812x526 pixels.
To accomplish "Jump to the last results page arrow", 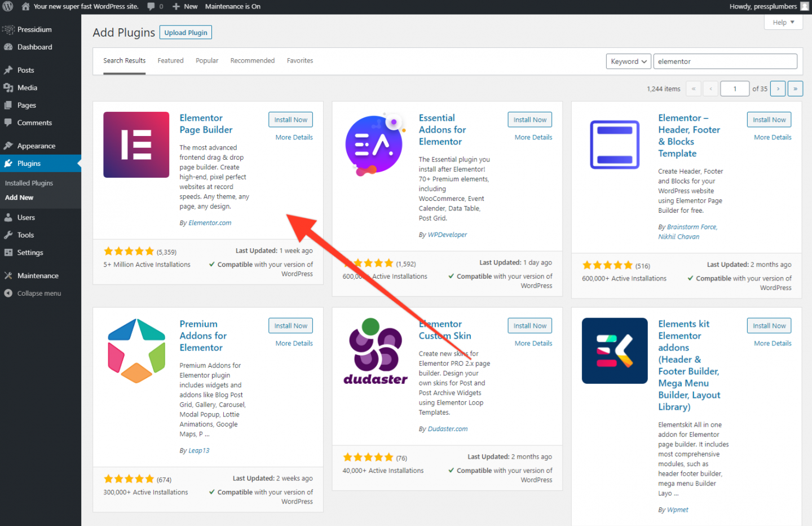I will (795, 89).
